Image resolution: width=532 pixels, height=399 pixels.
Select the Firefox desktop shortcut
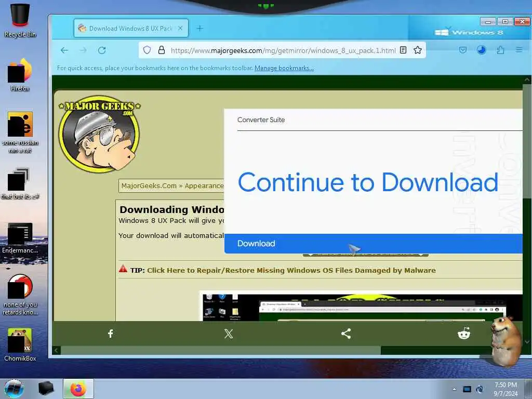coord(20,75)
